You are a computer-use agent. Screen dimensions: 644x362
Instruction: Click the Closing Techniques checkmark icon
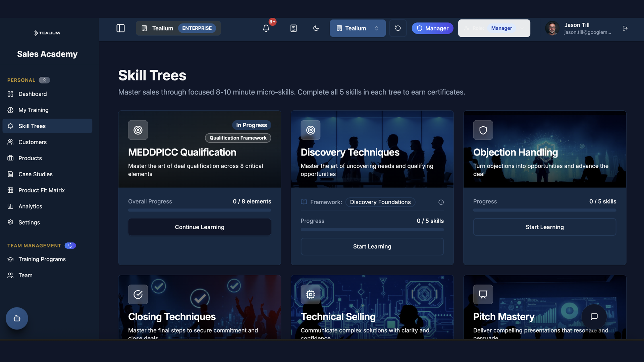click(138, 295)
